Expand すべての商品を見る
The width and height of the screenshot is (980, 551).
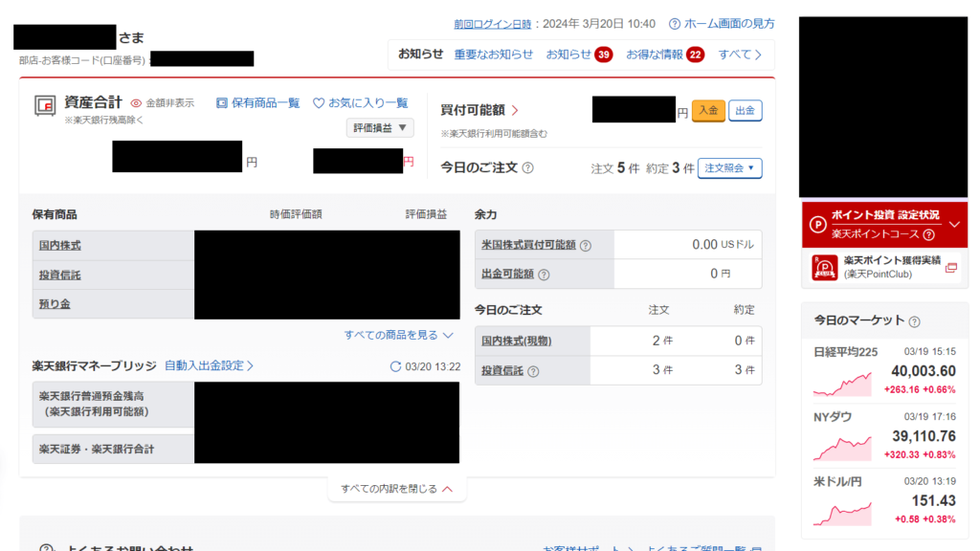coord(399,336)
